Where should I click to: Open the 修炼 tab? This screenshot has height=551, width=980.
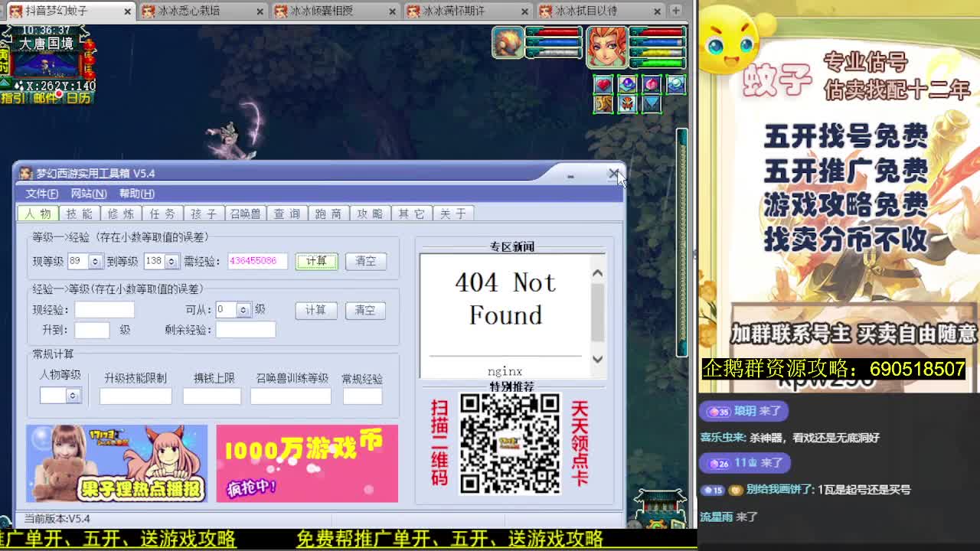point(121,214)
